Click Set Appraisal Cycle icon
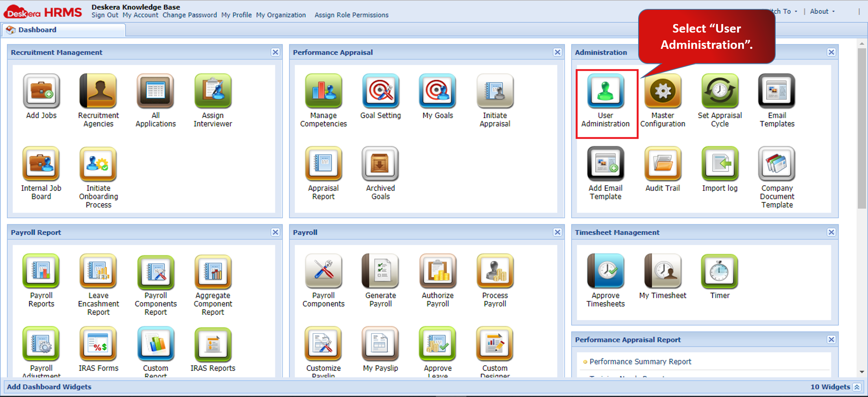This screenshot has width=868, height=397. coord(720,91)
